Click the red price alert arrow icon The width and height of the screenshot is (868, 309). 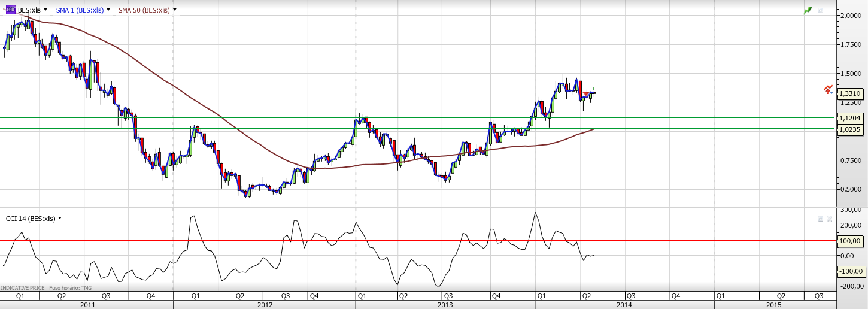(828, 90)
